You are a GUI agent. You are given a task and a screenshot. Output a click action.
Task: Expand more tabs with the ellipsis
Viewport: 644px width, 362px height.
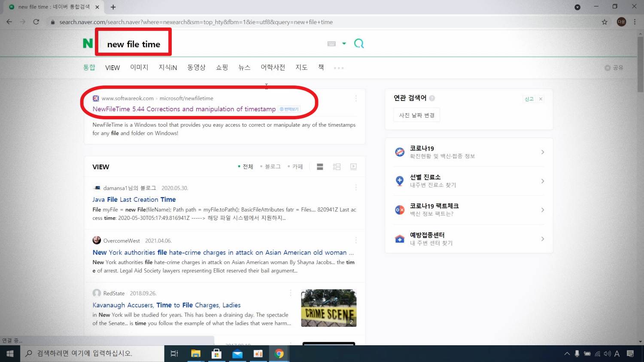point(339,68)
